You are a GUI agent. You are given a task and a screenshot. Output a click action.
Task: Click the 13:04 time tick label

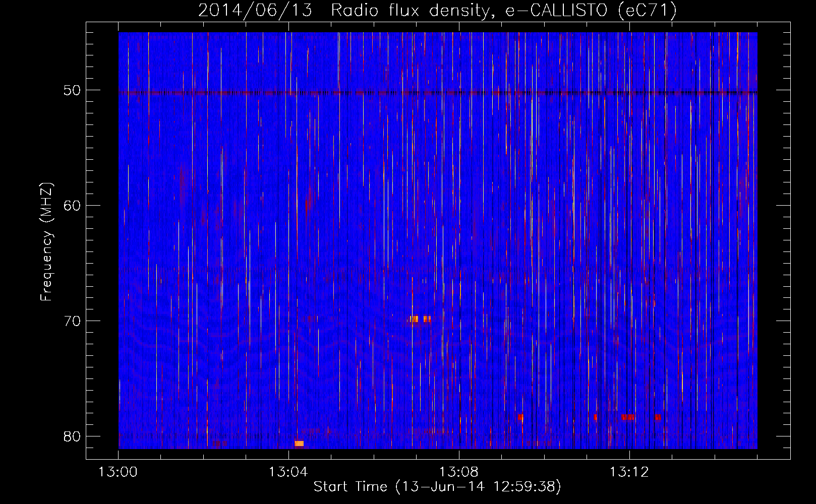(x=288, y=472)
